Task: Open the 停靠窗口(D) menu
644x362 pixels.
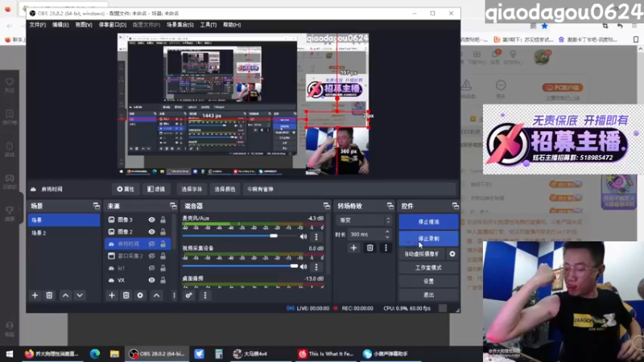Action: [x=113, y=25]
